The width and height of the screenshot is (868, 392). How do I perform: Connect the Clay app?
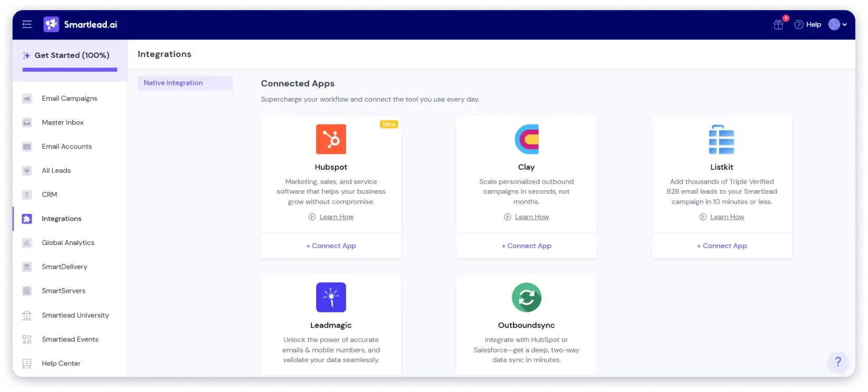click(526, 246)
